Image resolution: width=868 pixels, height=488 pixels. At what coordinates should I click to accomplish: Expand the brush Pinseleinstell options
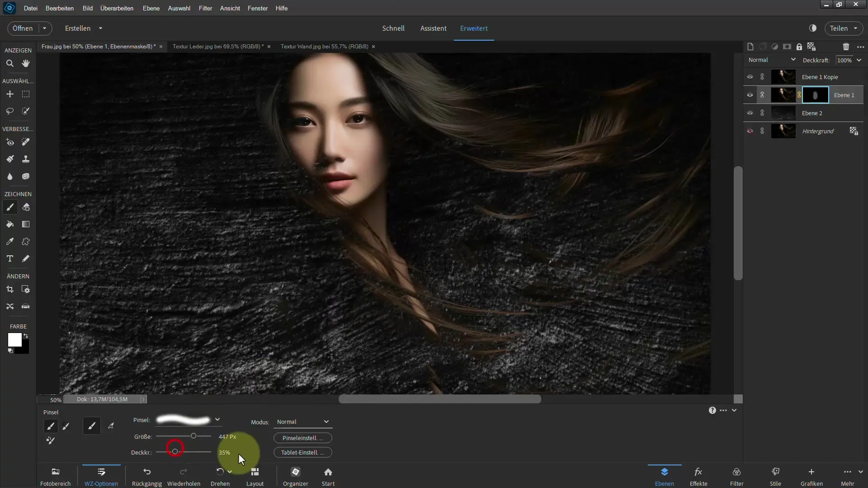coord(303,438)
